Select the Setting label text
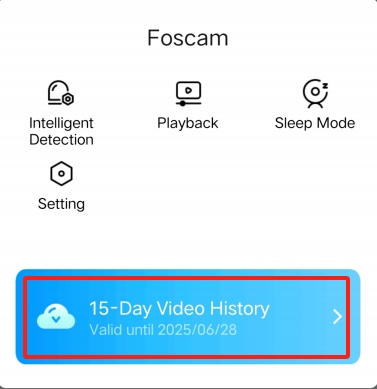The image size is (377, 389). [61, 204]
